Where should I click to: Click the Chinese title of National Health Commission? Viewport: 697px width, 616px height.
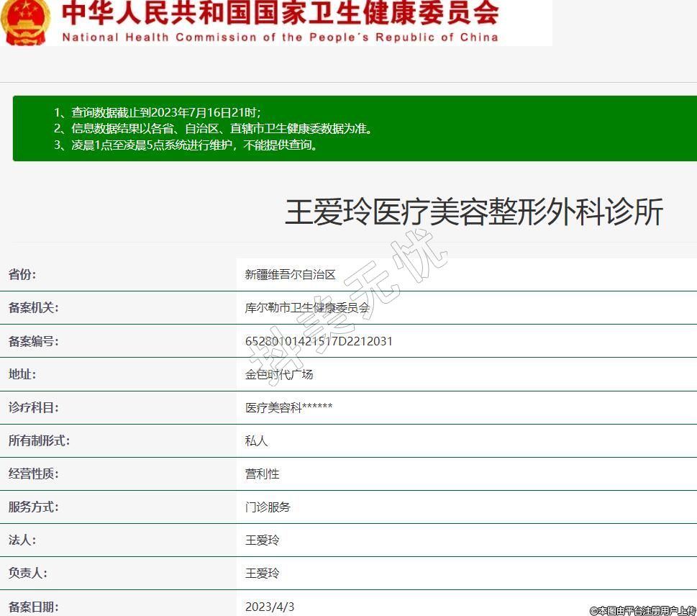click(x=280, y=13)
